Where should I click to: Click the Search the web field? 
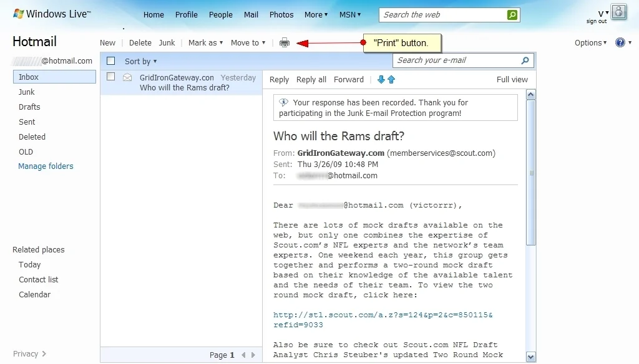[x=443, y=15]
